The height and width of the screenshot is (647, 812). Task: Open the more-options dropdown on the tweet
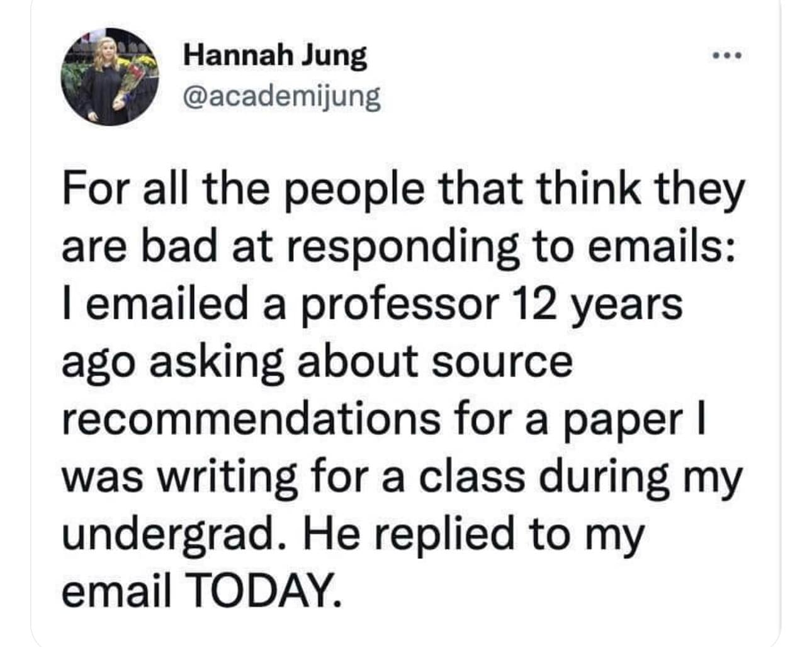[727, 55]
